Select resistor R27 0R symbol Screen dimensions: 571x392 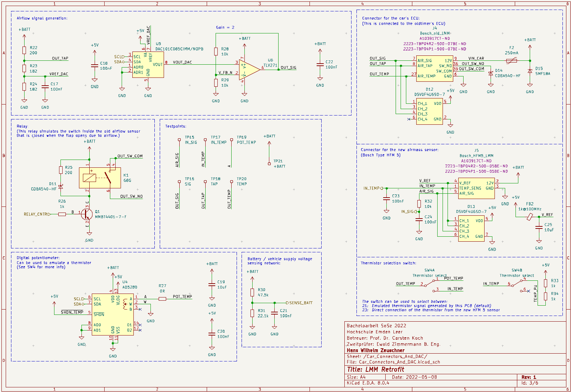[x=162, y=299]
